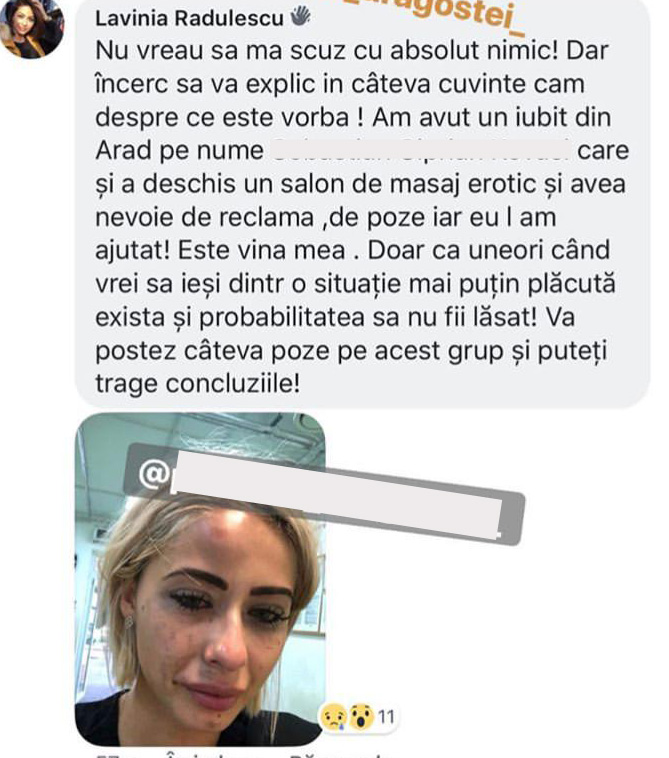Click the waving hand badge icon
669x758 pixels.
point(300,17)
